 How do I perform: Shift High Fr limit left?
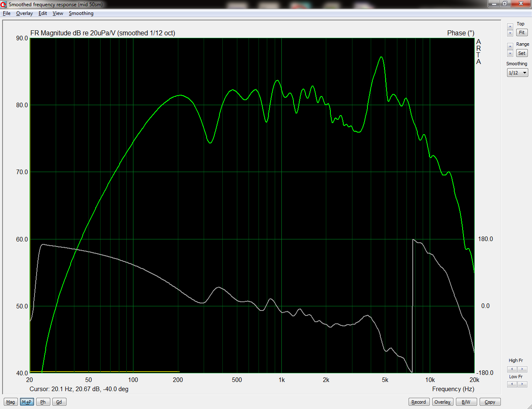(512, 369)
